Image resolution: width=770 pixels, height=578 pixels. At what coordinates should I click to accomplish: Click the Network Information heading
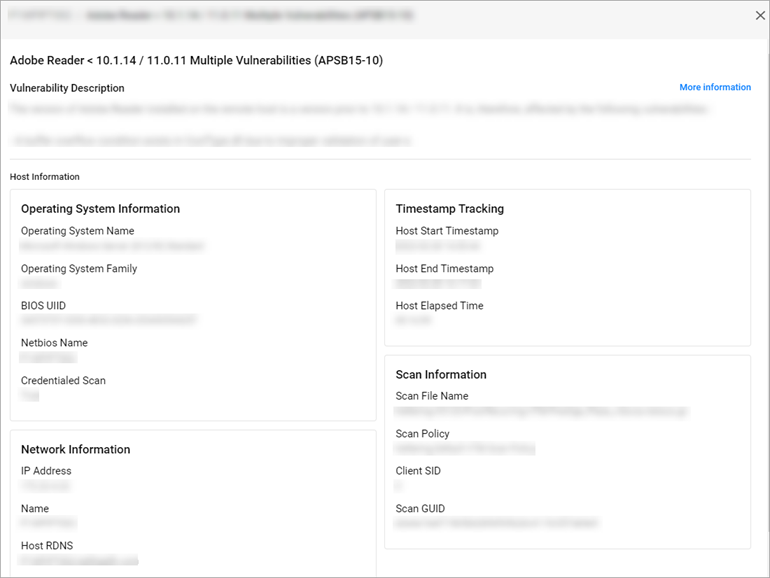pos(76,449)
